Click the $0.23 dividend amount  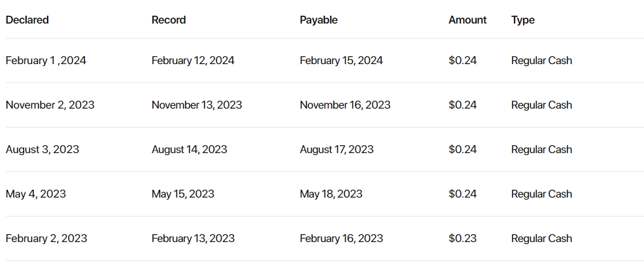(462, 238)
